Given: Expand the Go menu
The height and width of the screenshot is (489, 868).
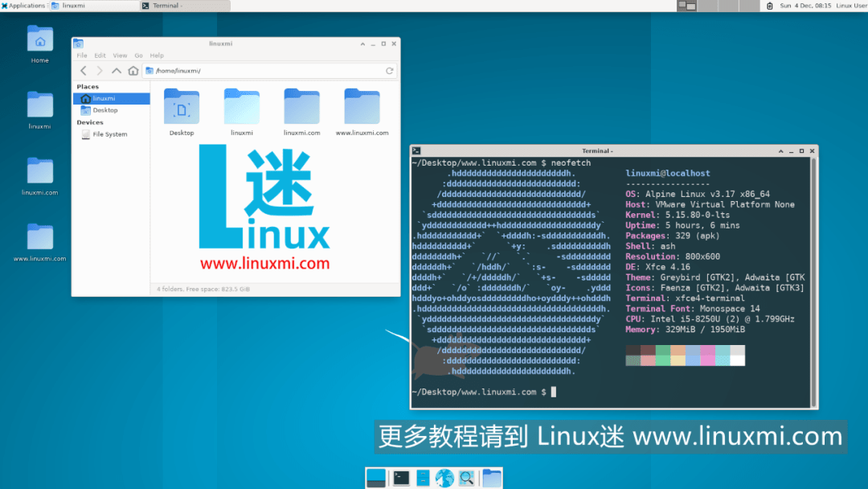Looking at the screenshot, I should [x=138, y=55].
